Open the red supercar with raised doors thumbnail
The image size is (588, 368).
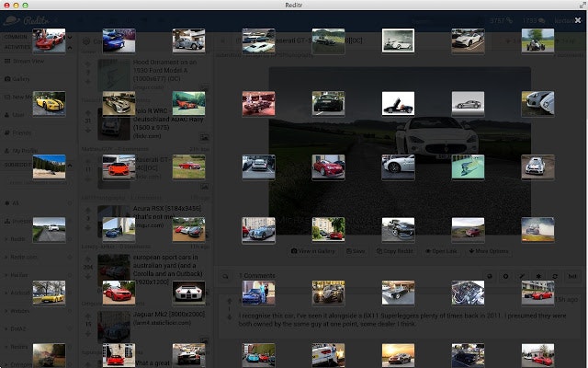coord(49,40)
